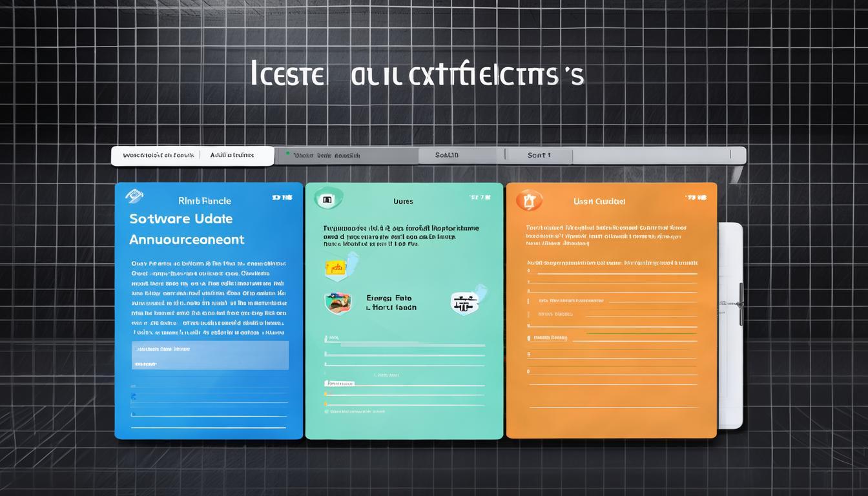Click the handle on the white side panel
Viewport: 868px width, 496px height.
741,304
